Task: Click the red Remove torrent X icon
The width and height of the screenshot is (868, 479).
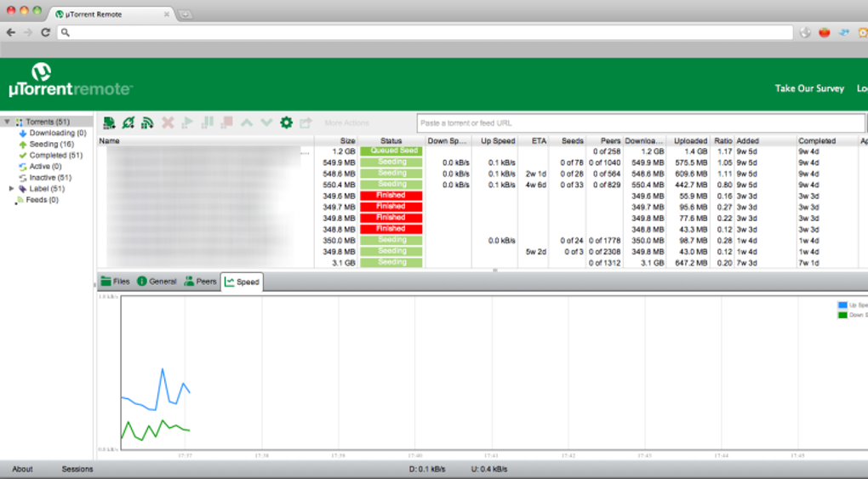Action: click(168, 123)
